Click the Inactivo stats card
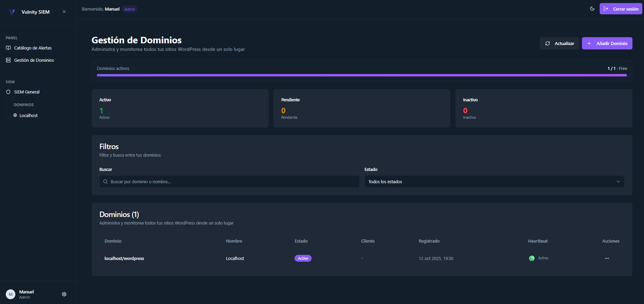644x304 pixels. 544,108
